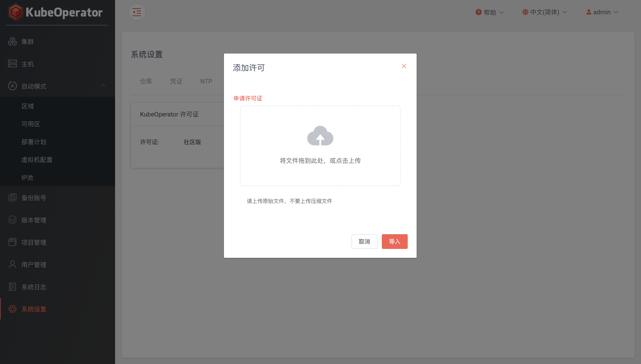Click the file upload drop zone
Screen dimensions: 641x364
pyautogui.click(x=320, y=146)
